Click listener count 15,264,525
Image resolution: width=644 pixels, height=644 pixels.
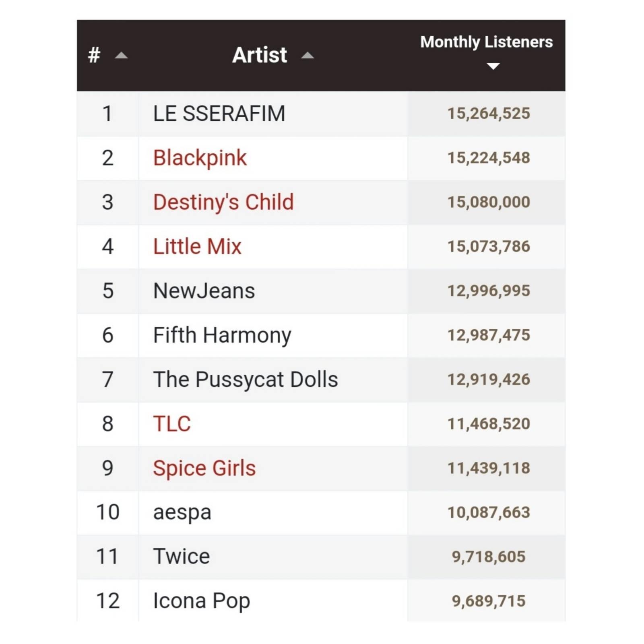(489, 114)
